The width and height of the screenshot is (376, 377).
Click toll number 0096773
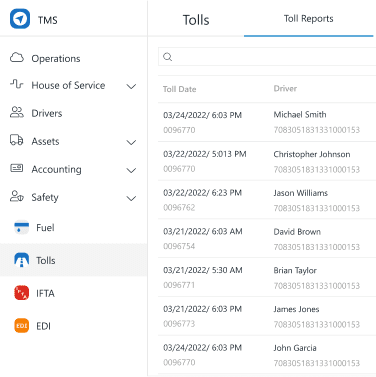179,324
